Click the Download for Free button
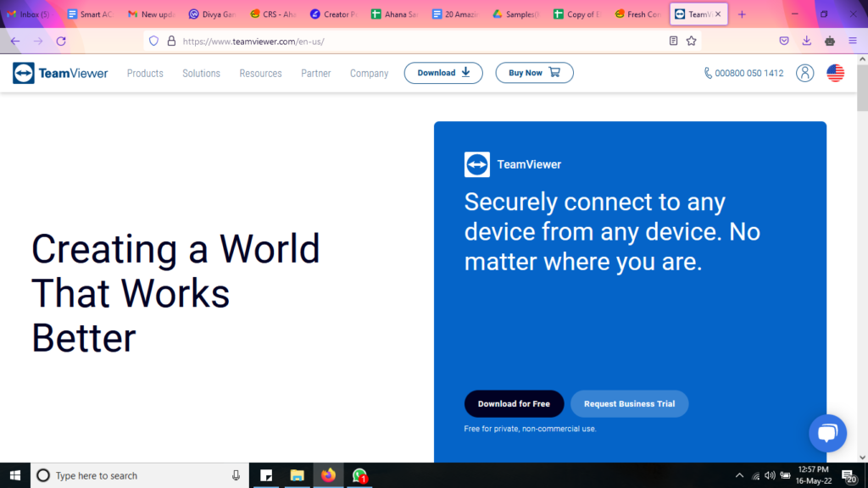Screen dimensions: 868x488 click(x=514, y=404)
